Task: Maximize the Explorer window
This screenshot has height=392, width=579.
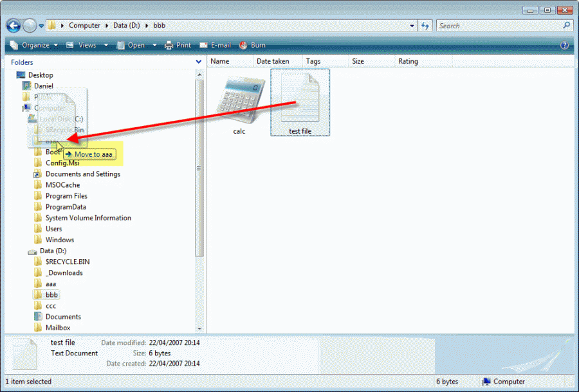Action: 547,10
